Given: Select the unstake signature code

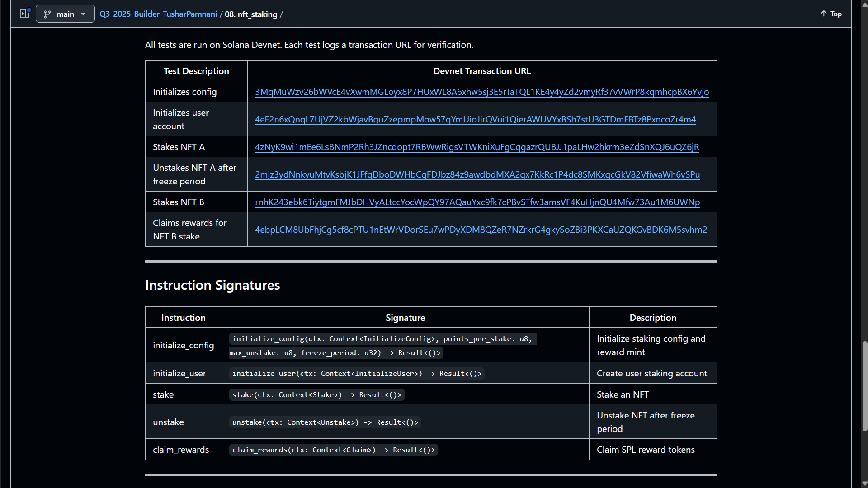Looking at the screenshot, I should coord(325,422).
